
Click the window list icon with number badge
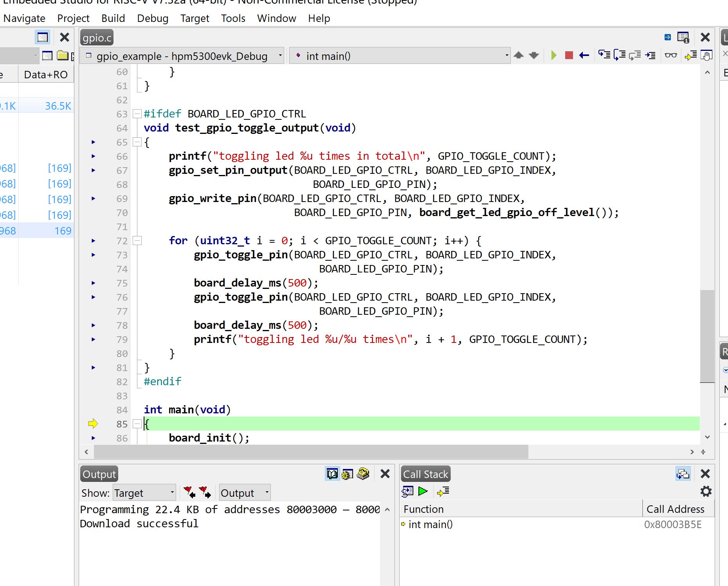pyautogui.click(x=683, y=37)
